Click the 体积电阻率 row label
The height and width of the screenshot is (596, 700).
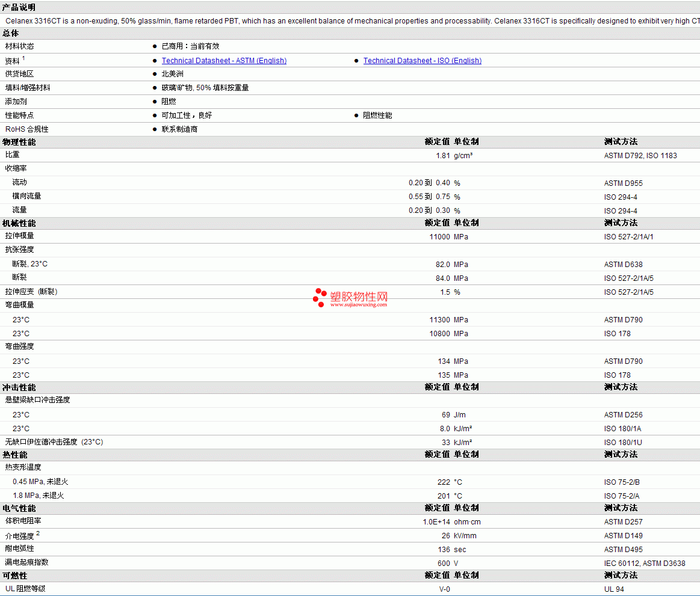pos(23,521)
